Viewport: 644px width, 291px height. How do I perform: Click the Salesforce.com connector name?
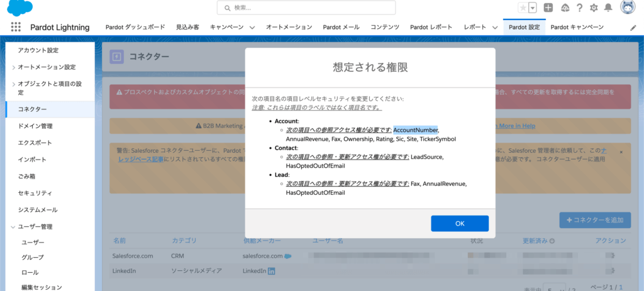[133, 256]
